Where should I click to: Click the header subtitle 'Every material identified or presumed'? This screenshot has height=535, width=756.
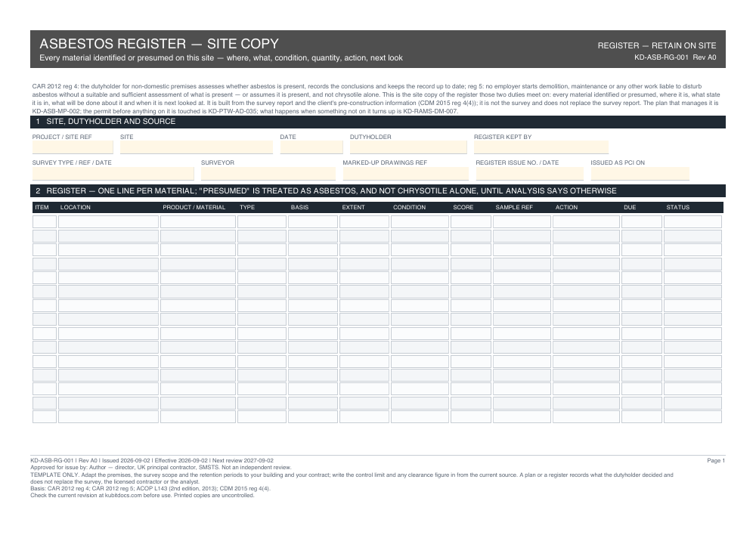(x=221, y=58)
